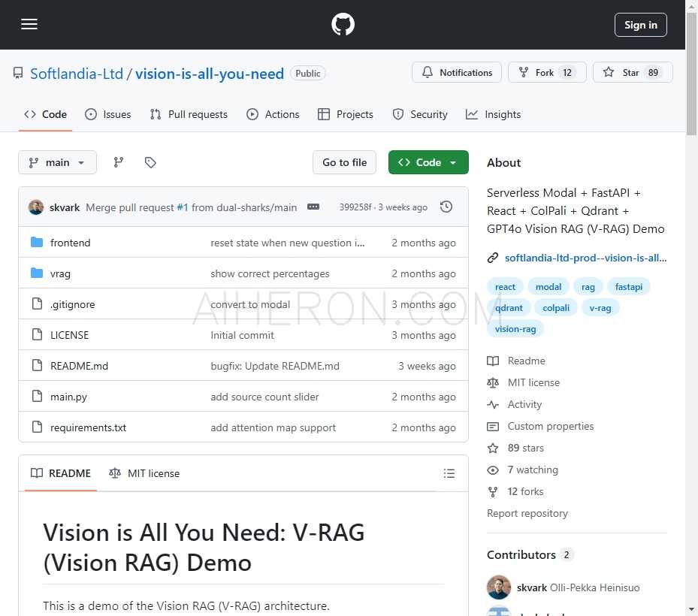This screenshot has height=616, width=698.
Task: Click Report repository link
Action: point(527,513)
